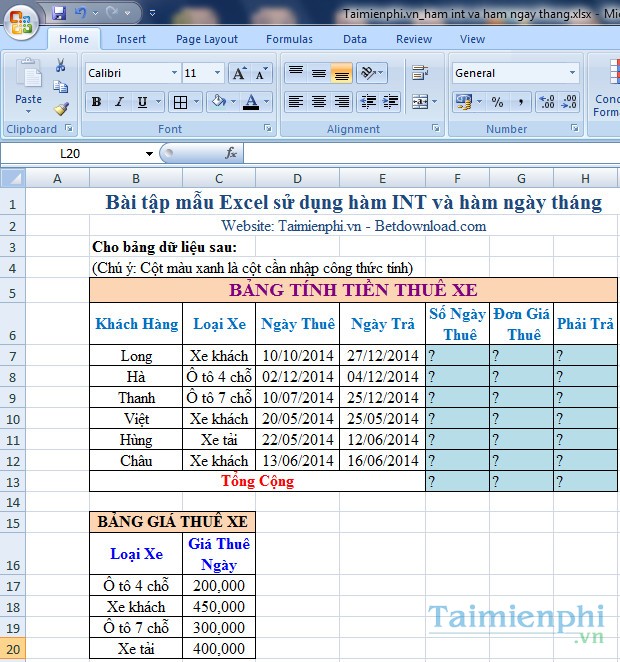The width and height of the screenshot is (620, 662).
Task: Click the Insert Function fx icon
Action: (x=231, y=153)
